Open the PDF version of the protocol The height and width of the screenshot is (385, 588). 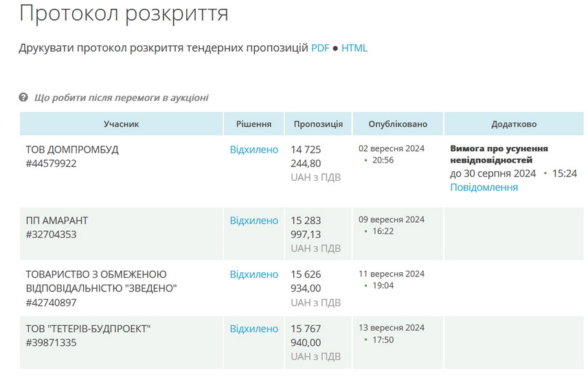click(320, 48)
